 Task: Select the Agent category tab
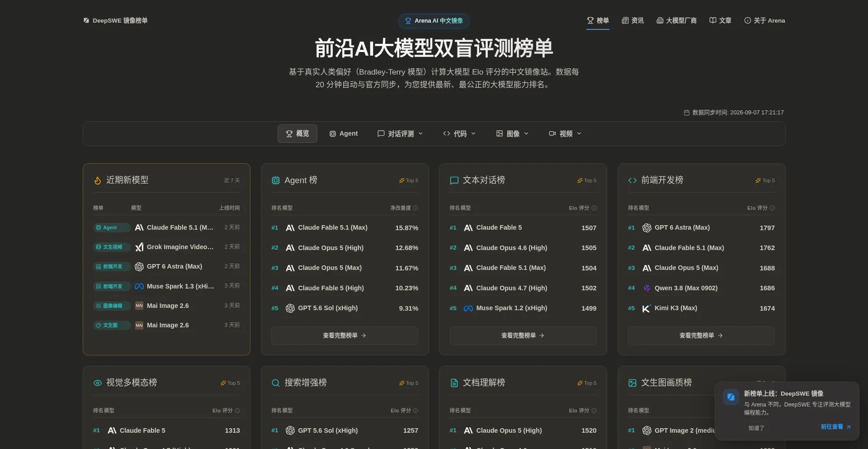(344, 133)
